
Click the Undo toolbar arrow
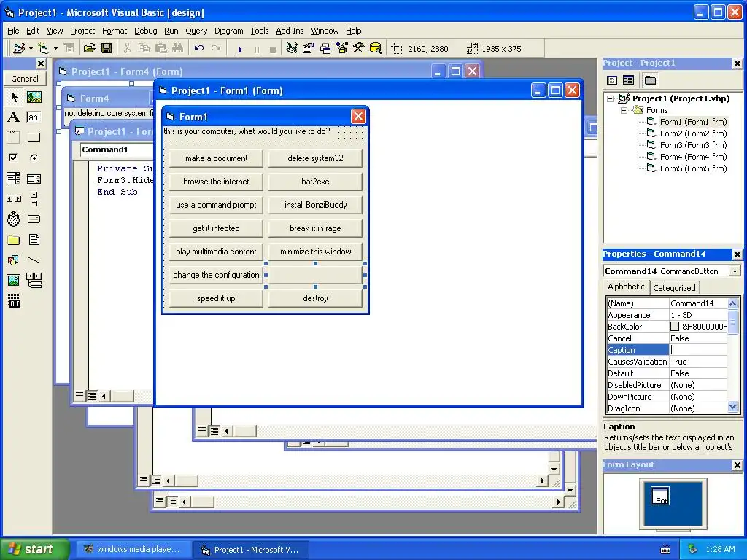pyautogui.click(x=199, y=49)
